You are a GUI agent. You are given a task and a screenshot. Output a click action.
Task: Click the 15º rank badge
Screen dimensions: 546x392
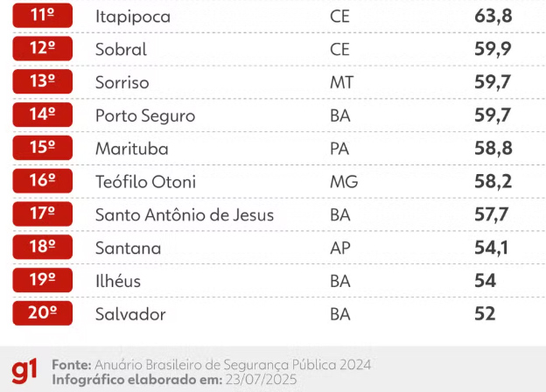tap(43, 148)
